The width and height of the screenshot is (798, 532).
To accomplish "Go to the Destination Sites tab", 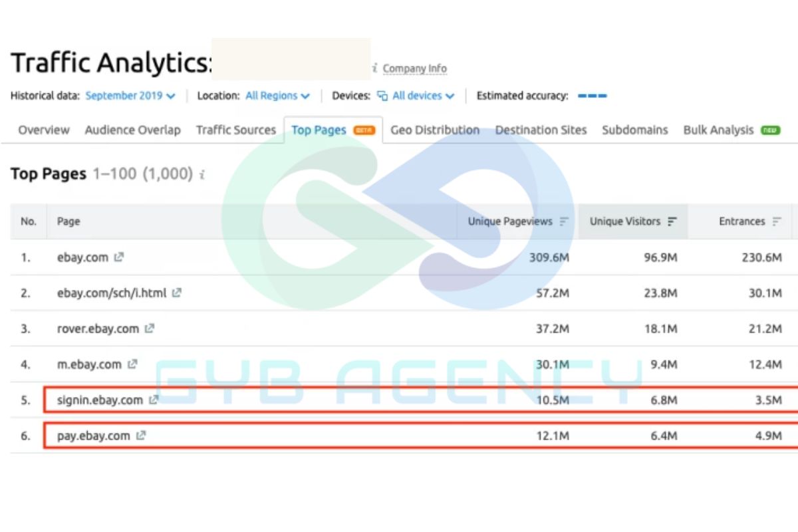I will click(541, 130).
